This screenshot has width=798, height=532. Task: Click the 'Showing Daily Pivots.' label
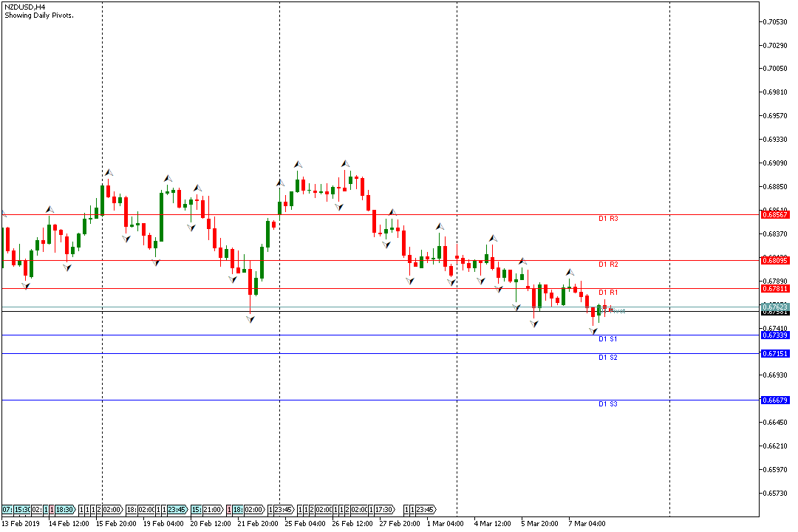(39, 16)
